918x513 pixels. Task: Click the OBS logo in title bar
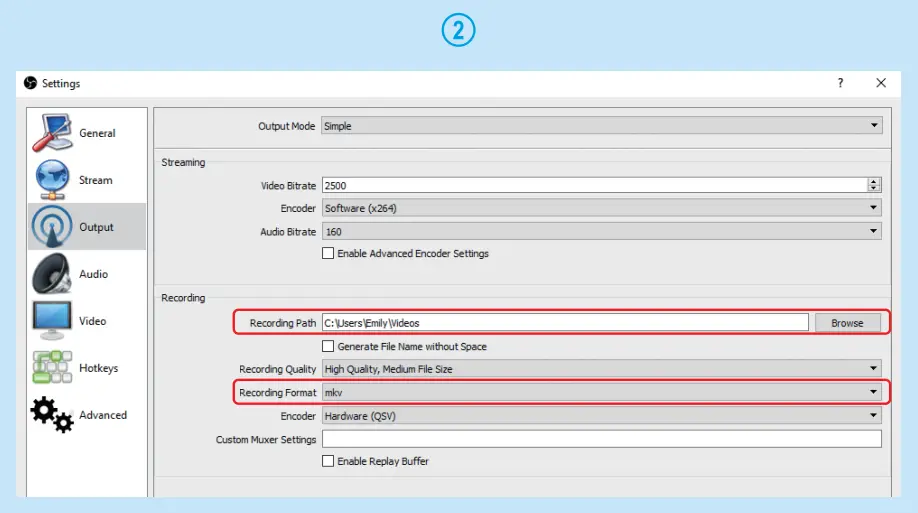tap(30, 84)
